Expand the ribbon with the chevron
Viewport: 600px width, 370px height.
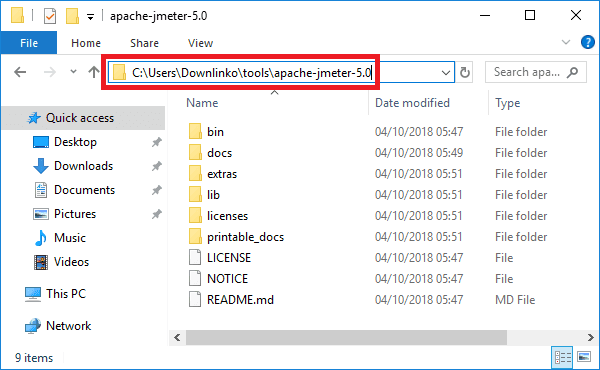[x=566, y=42]
